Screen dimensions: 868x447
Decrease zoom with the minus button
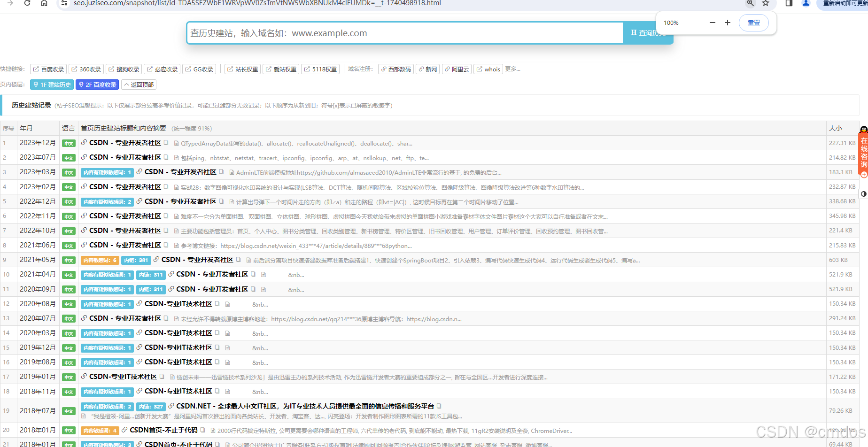coord(713,23)
